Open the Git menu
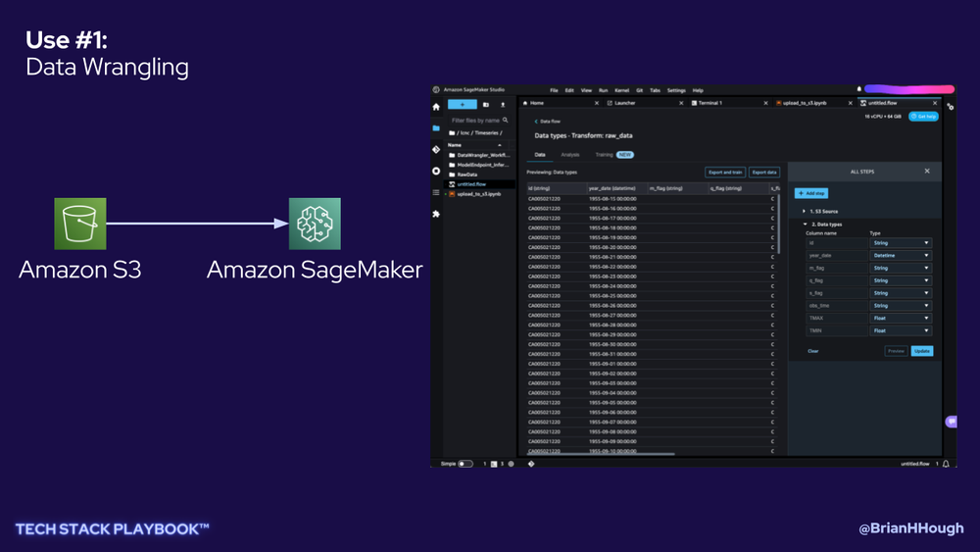The width and height of the screenshot is (980, 552). (x=639, y=90)
